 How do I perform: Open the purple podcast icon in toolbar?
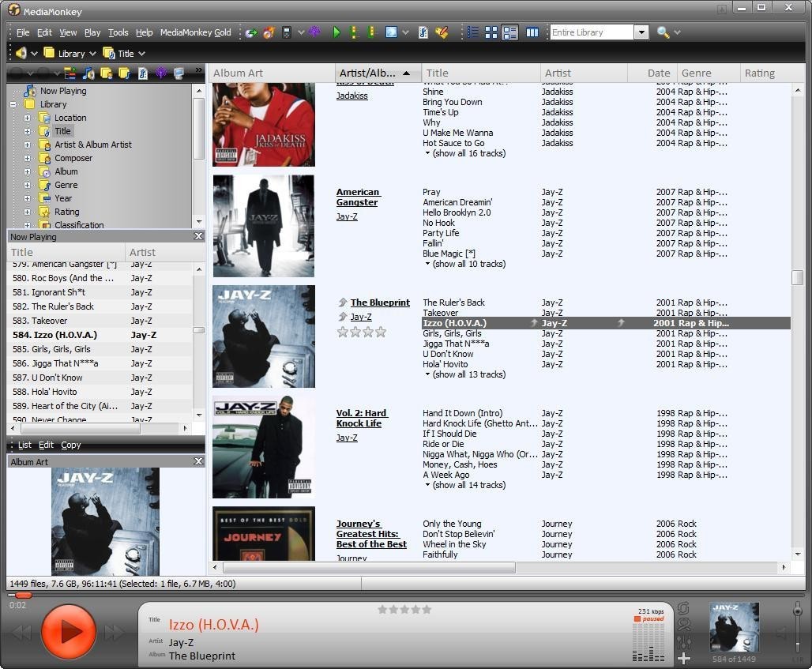coord(314,32)
